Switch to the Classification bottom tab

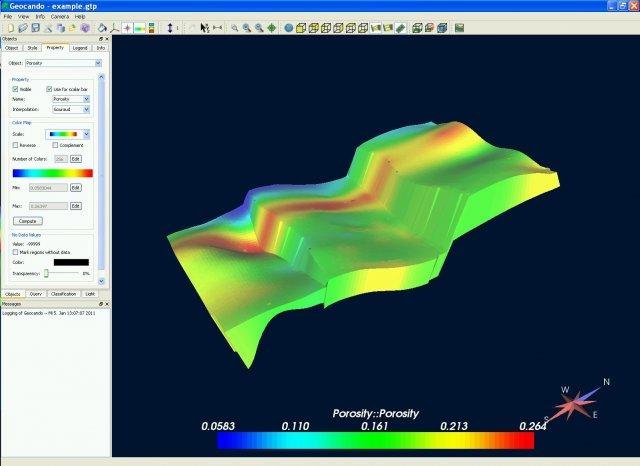(x=64, y=294)
